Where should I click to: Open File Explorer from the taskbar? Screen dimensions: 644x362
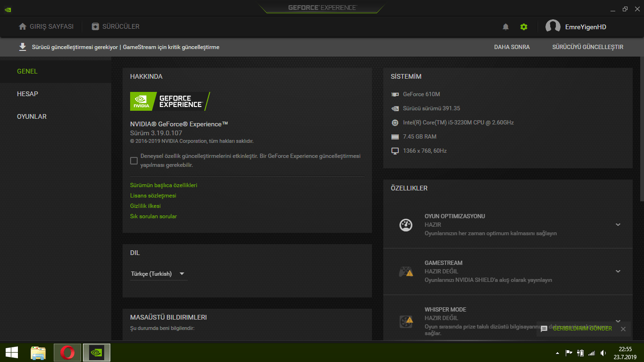[38, 352]
